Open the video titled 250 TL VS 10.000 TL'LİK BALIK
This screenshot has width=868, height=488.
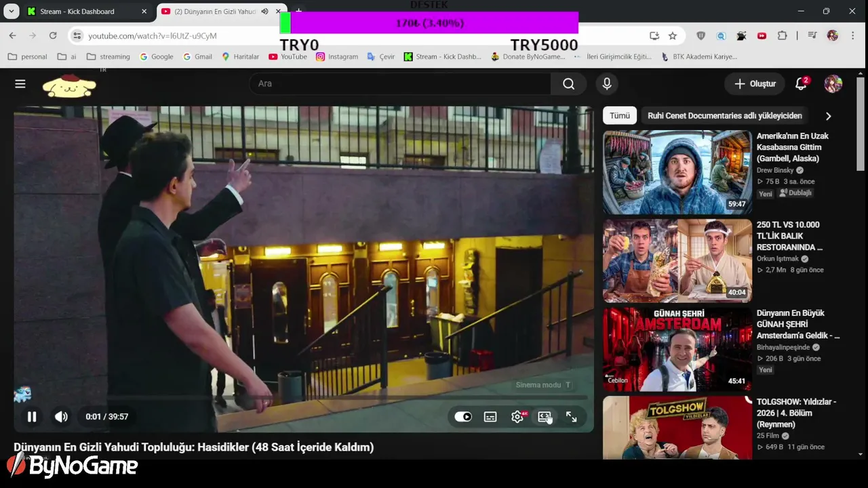point(789,236)
